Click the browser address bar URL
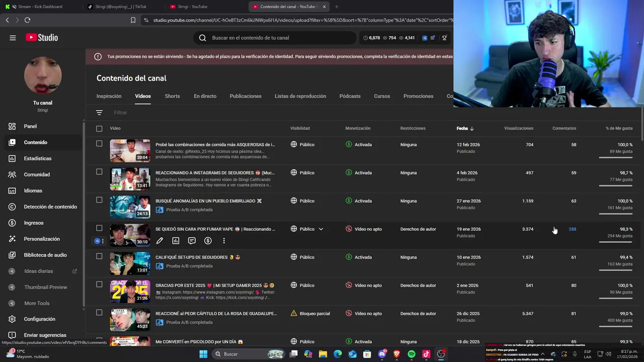This screenshot has width=644, height=362. [x=302, y=20]
